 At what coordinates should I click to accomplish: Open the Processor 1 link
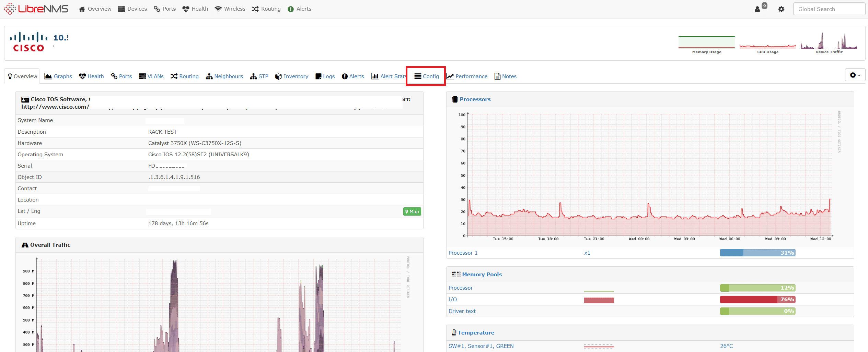[463, 253]
